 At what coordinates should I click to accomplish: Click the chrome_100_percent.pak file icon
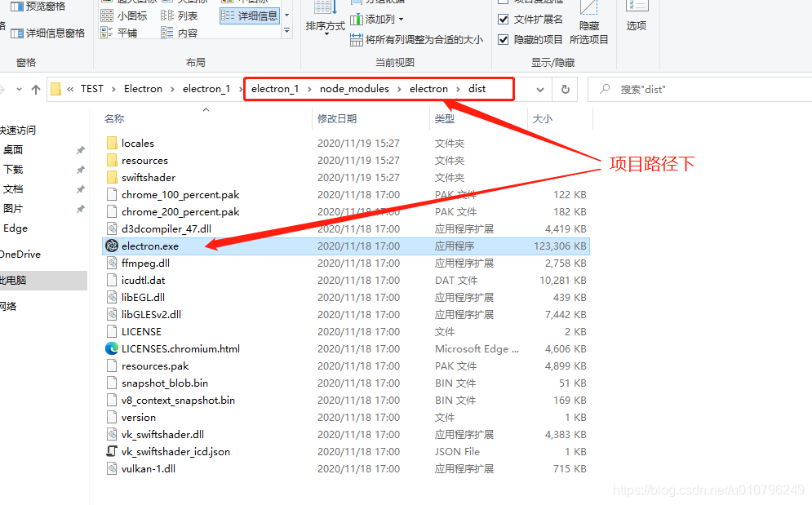(x=111, y=194)
